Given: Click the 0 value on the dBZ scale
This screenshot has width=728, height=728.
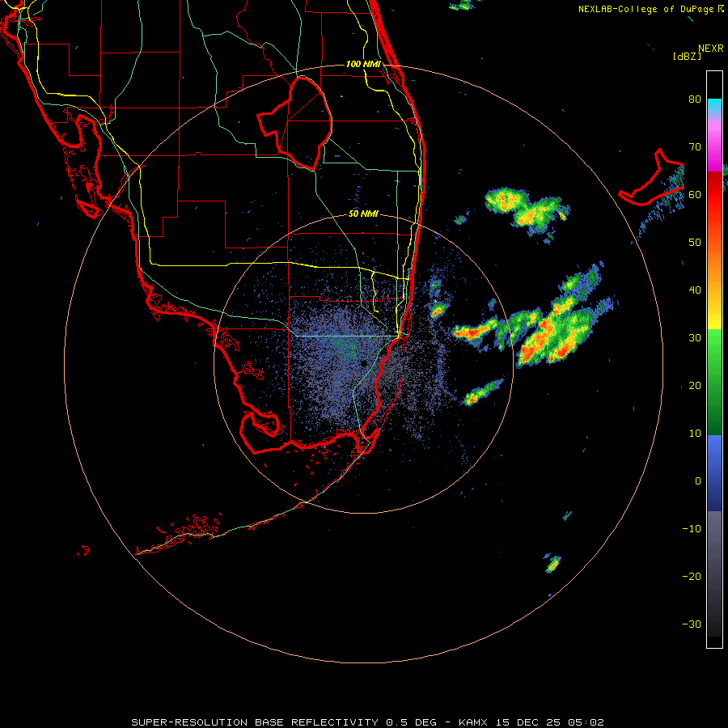Looking at the screenshot, I should (x=698, y=481).
